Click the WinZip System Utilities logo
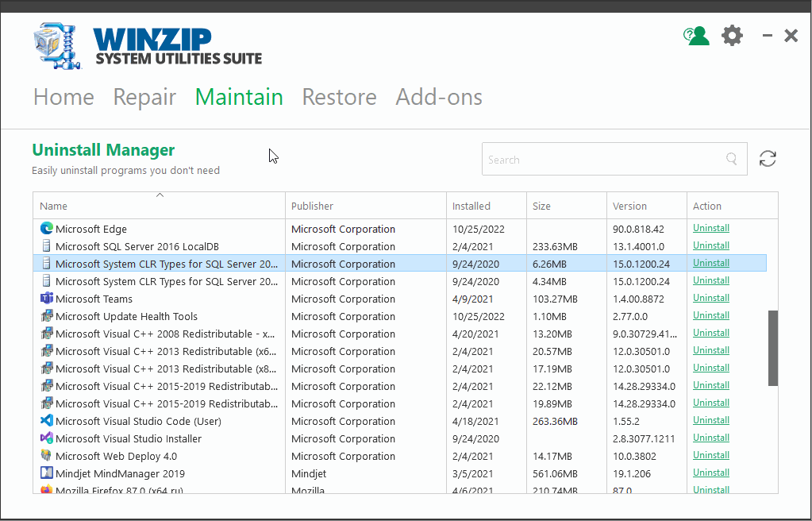This screenshot has width=812, height=521. pyautogui.click(x=148, y=47)
